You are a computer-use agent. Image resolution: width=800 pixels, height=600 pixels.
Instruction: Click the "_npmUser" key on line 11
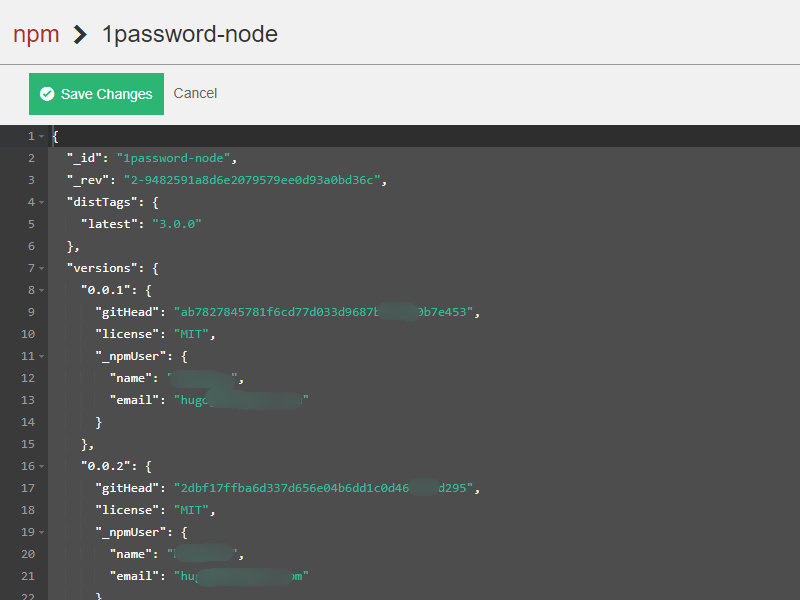pos(131,356)
